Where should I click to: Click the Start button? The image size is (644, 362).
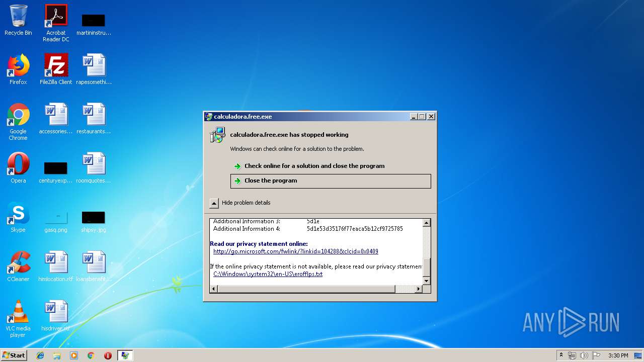click(x=14, y=355)
